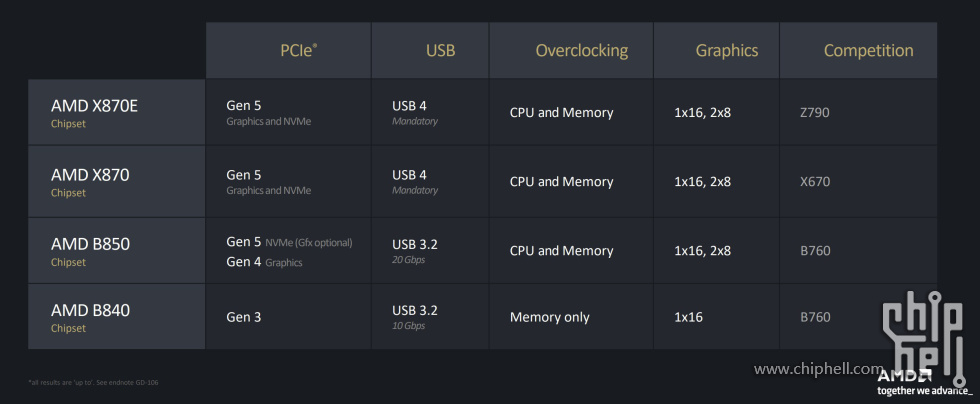Select the '20 Gbps' USB speed label
This screenshot has height=404, width=980.
point(408,260)
